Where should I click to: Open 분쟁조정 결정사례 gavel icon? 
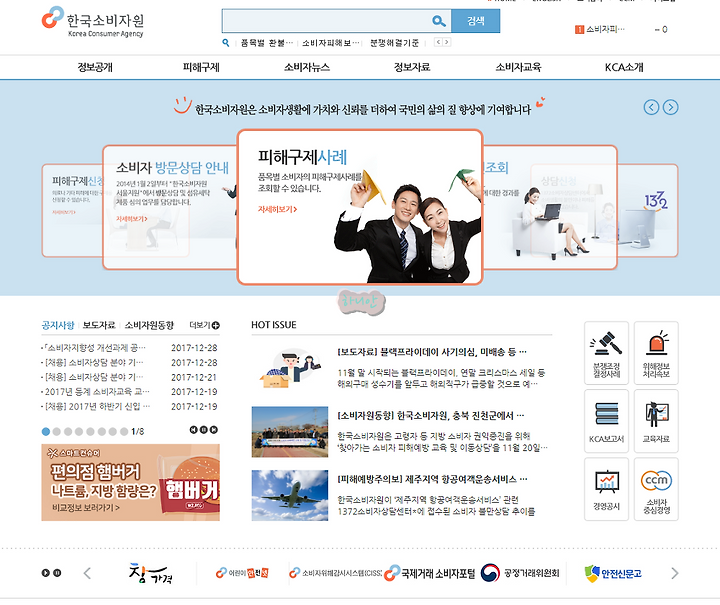606,353
